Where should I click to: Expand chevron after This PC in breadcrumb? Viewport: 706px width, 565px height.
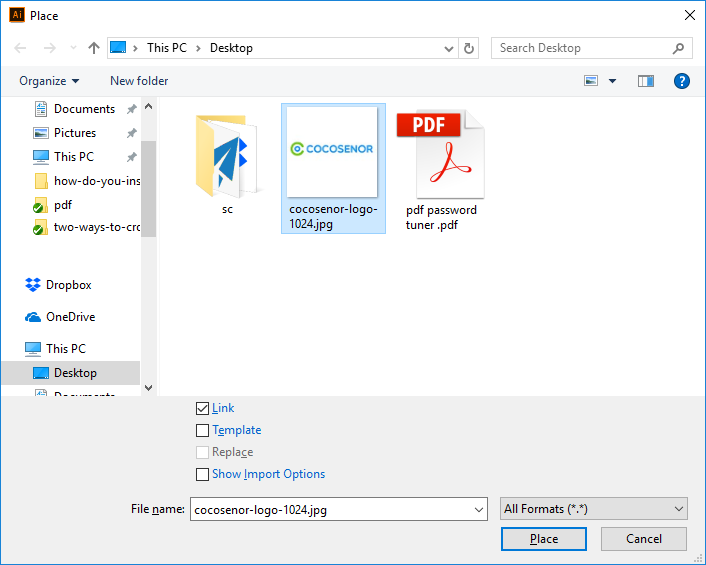[x=198, y=48]
